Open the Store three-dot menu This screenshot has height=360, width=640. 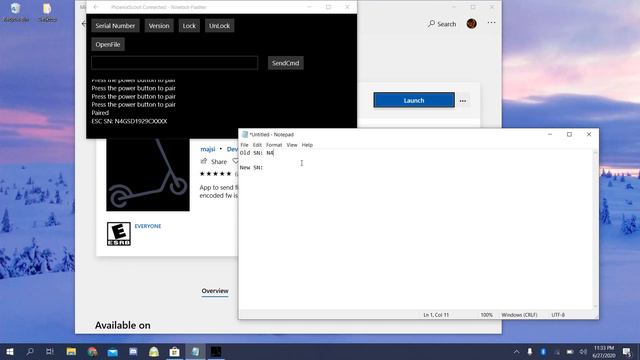point(491,23)
